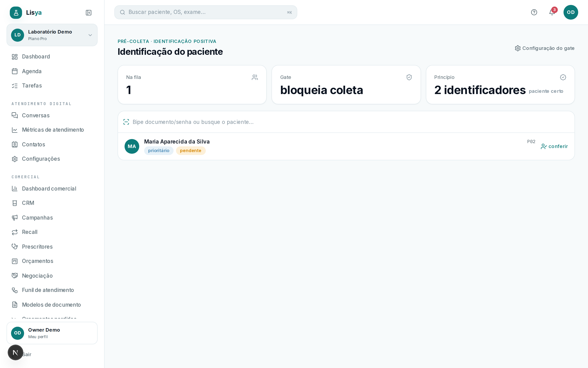This screenshot has height=368, width=588.
Task: Open Contatos in the sidebar
Action: click(x=52, y=145)
